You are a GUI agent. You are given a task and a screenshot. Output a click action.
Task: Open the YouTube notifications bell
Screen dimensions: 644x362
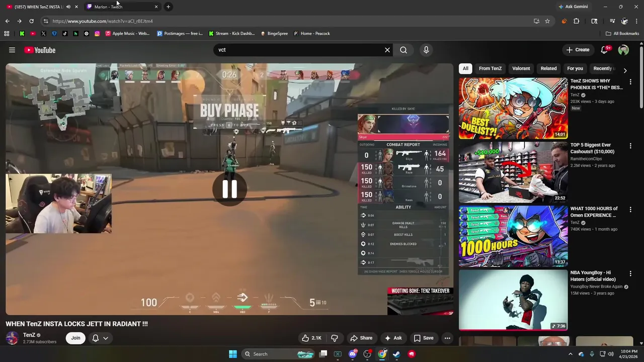[x=605, y=50]
